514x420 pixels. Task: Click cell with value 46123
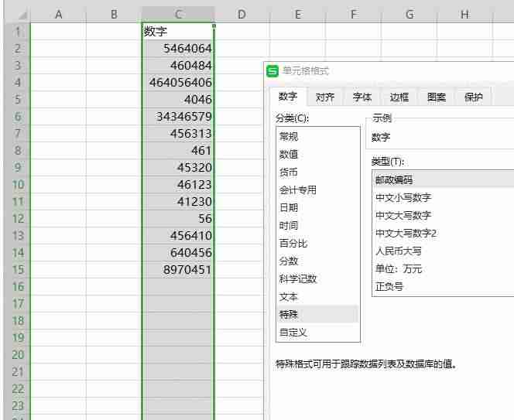click(178, 185)
